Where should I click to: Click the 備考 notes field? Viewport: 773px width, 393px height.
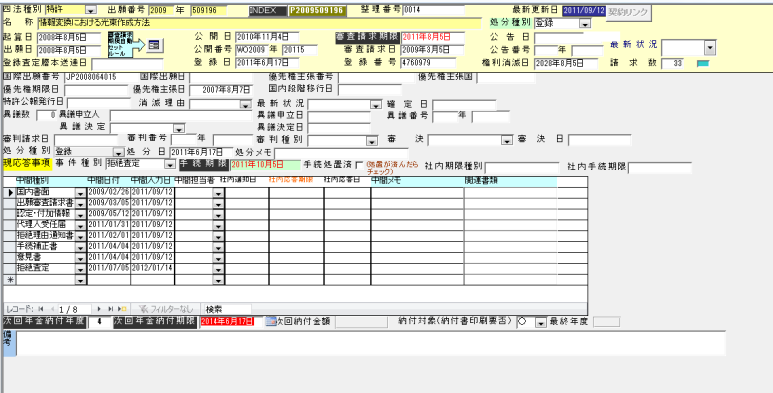pyautogui.click(x=371, y=343)
